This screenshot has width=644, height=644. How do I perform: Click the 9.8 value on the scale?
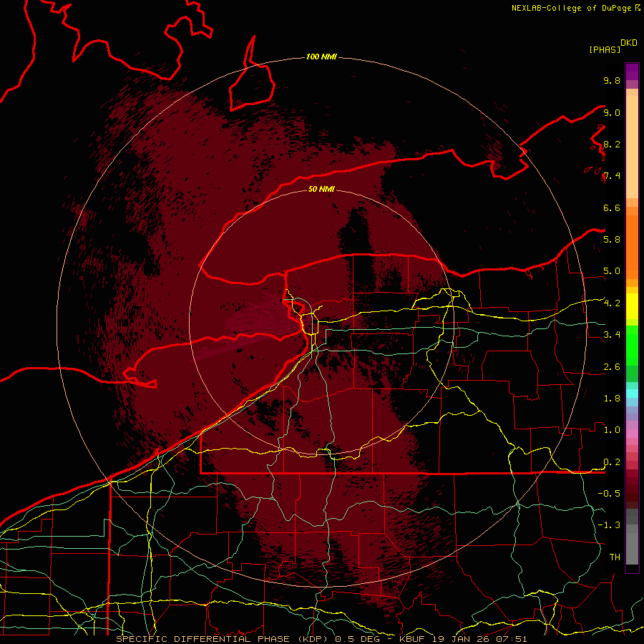(x=612, y=80)
